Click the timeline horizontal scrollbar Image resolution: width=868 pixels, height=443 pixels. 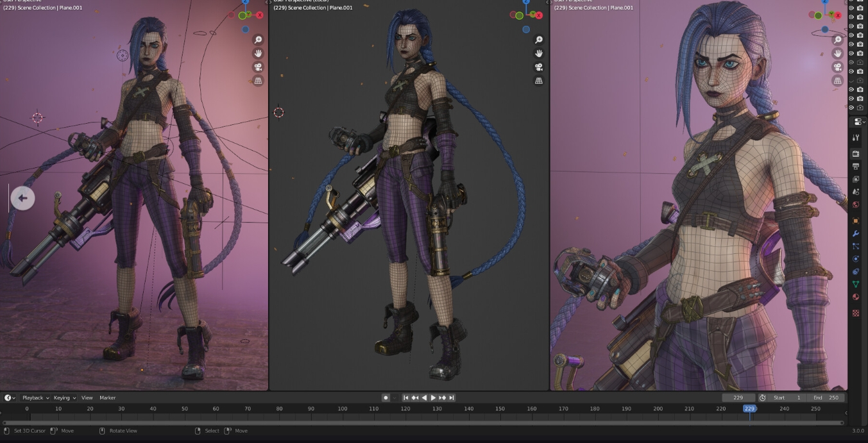coord(423,422)
